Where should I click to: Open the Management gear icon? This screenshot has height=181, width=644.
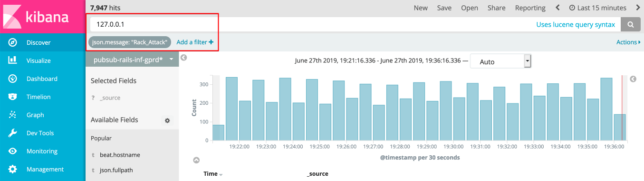coord(13,169)
